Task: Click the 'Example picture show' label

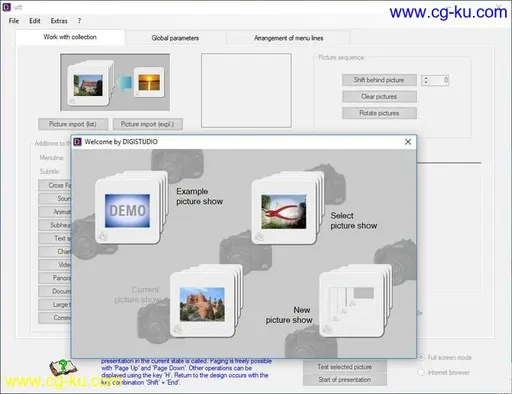Action: coord(199,196)
